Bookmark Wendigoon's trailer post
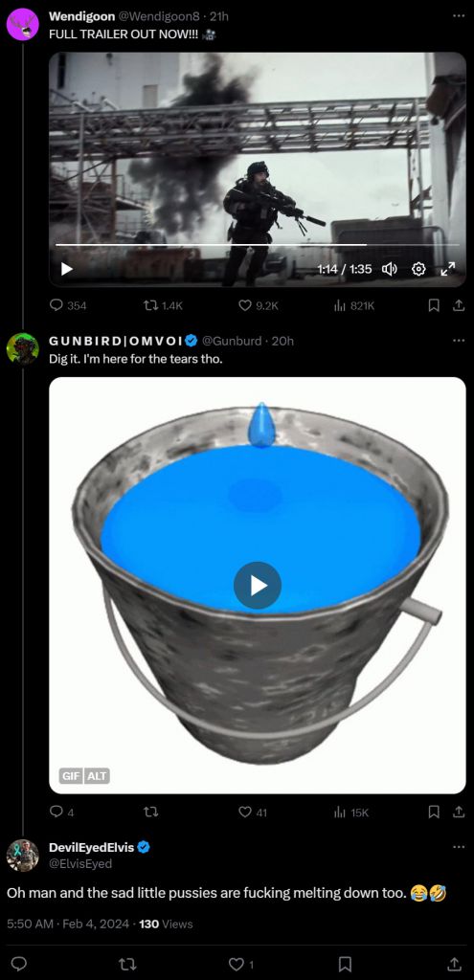The image size is (474, 980). 434,305
